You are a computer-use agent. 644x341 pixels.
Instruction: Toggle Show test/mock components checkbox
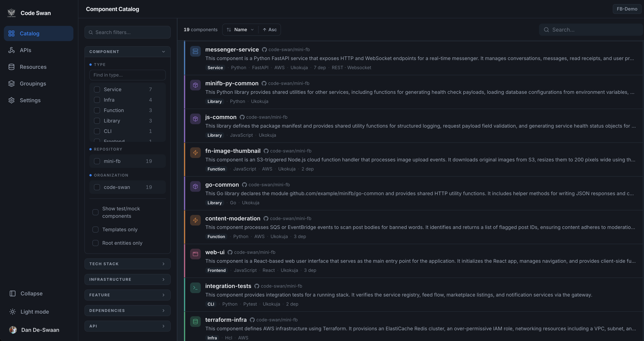pyautogui.click(x=95, y=212)
